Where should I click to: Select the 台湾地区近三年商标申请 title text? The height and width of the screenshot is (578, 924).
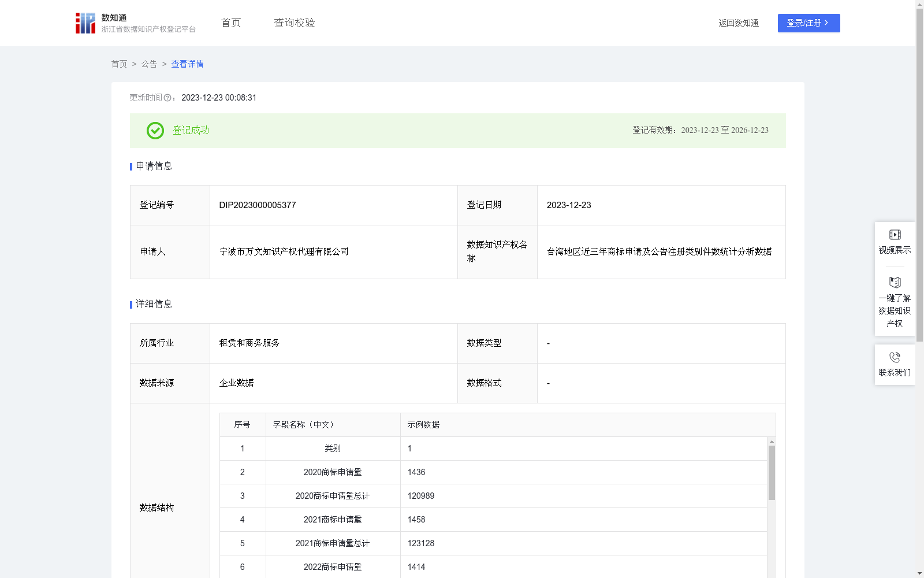click(x=659, y=252)
